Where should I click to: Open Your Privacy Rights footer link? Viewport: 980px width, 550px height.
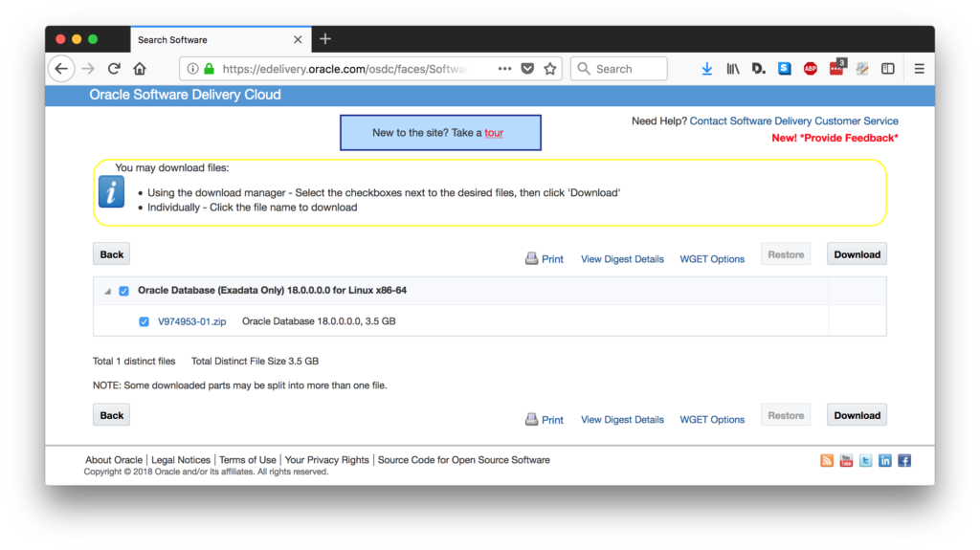(x=327, y=460)
